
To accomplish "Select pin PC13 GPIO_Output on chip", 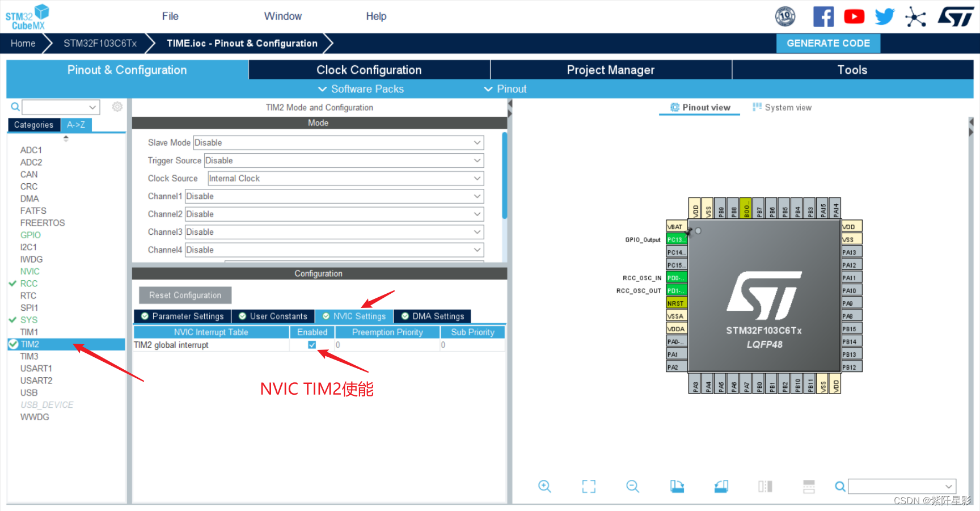I will (677, 239).
